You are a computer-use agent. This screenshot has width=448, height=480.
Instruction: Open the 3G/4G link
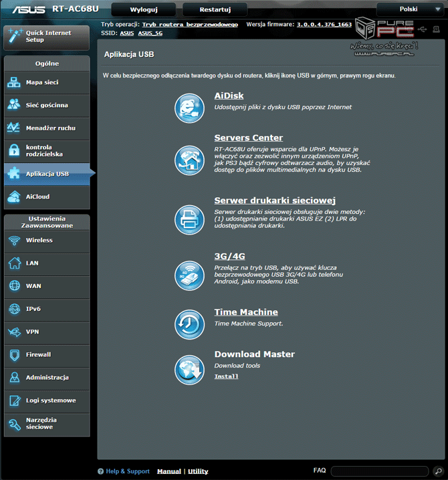(x=229, y=256)
